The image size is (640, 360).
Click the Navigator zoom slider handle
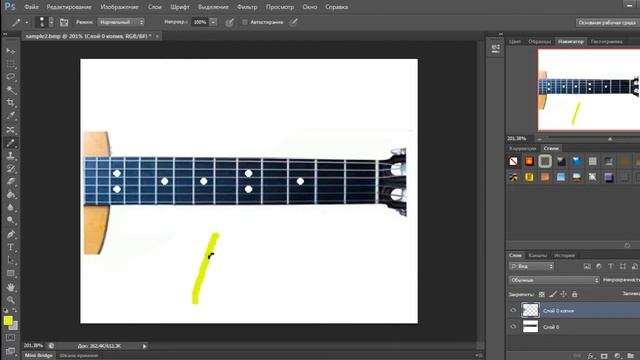(610, 139)
